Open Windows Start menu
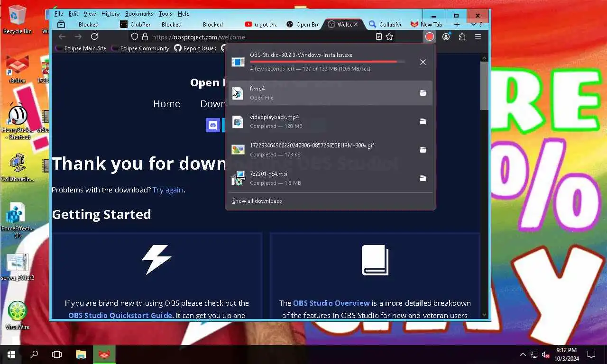 point(11,355)
